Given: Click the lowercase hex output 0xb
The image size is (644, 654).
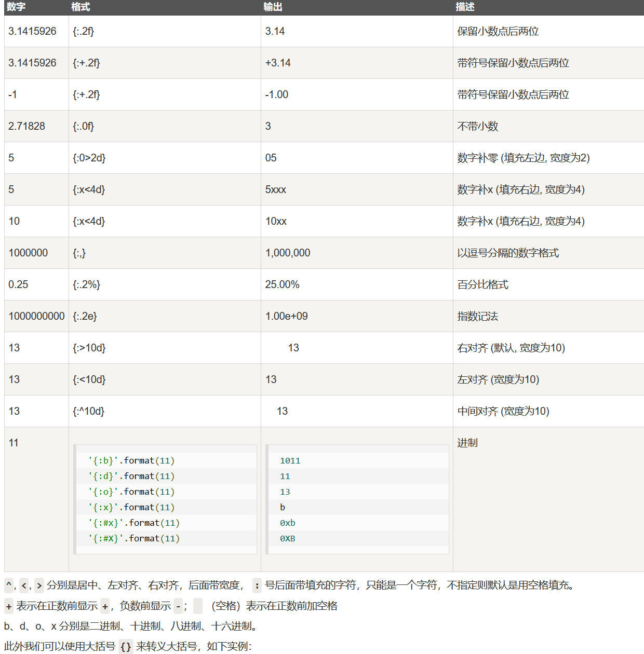Looking at the screenshot, I should click(287, 523).
